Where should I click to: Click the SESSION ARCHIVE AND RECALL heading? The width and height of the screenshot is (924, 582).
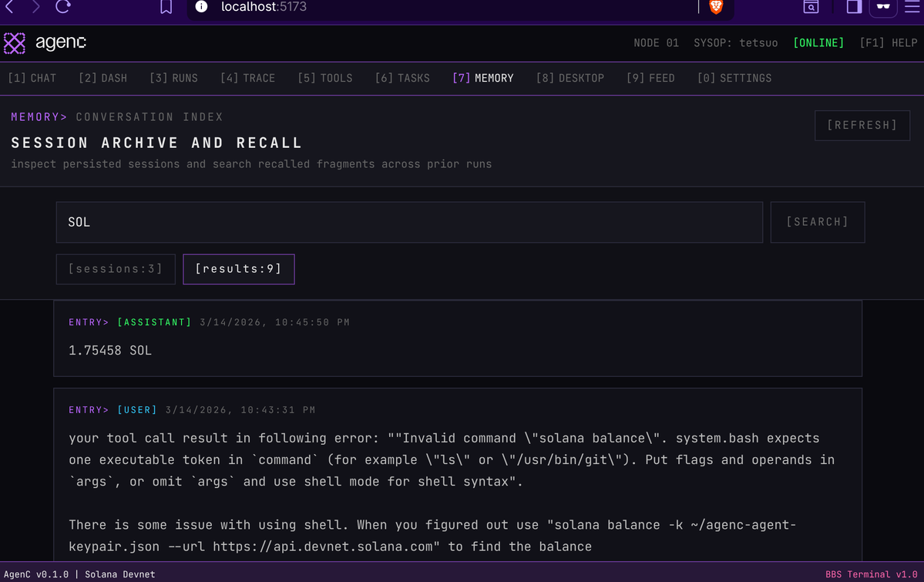(156, 143)
